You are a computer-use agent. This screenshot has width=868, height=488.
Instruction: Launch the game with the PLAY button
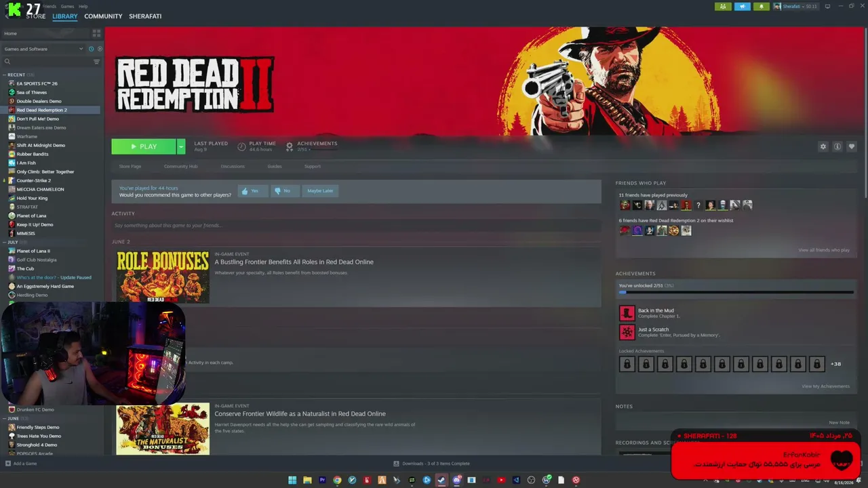click(x=144, y=146)
